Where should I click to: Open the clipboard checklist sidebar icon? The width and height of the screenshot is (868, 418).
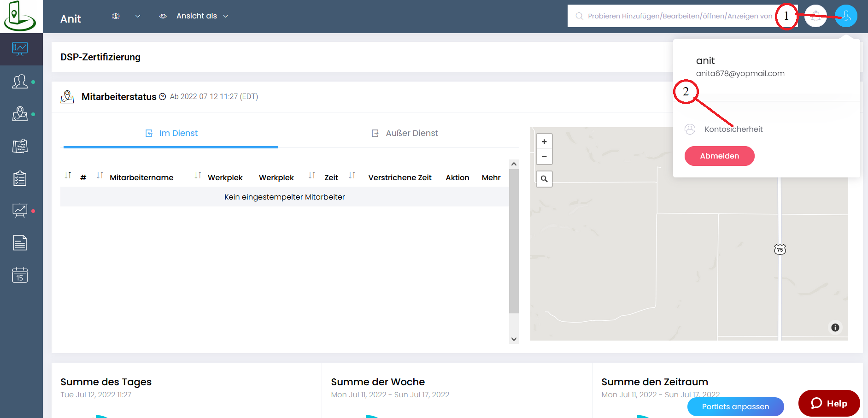(x=20, y=178)
